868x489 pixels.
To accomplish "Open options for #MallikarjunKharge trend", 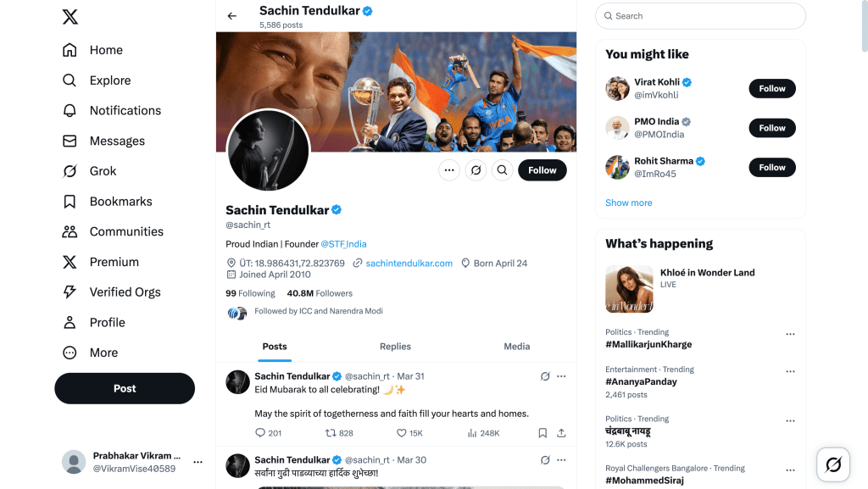I will click(790, 334).
